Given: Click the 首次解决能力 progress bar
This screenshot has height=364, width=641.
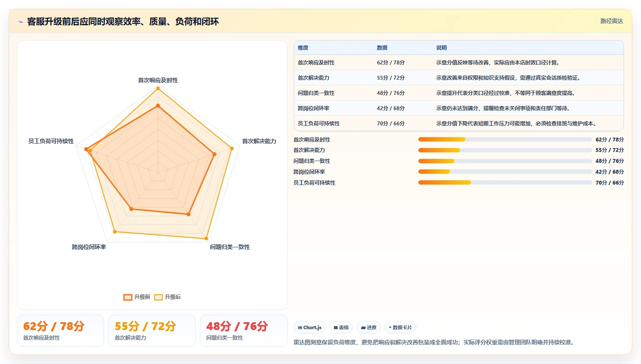Looking at the screenshot, I should pyautogui.click(x=505, y=150).
